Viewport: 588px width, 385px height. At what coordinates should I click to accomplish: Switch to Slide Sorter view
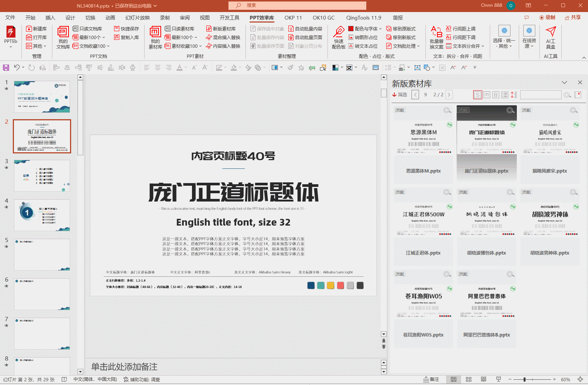469,379
